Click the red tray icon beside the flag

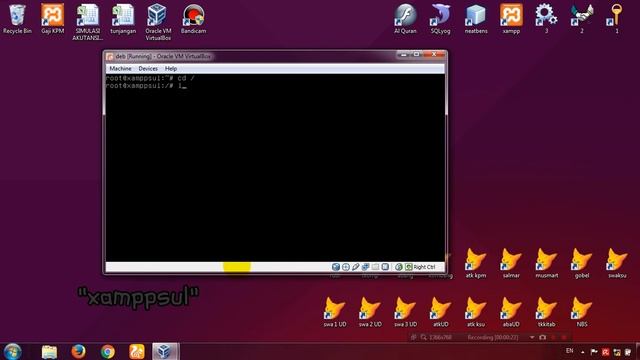[606, 352]
